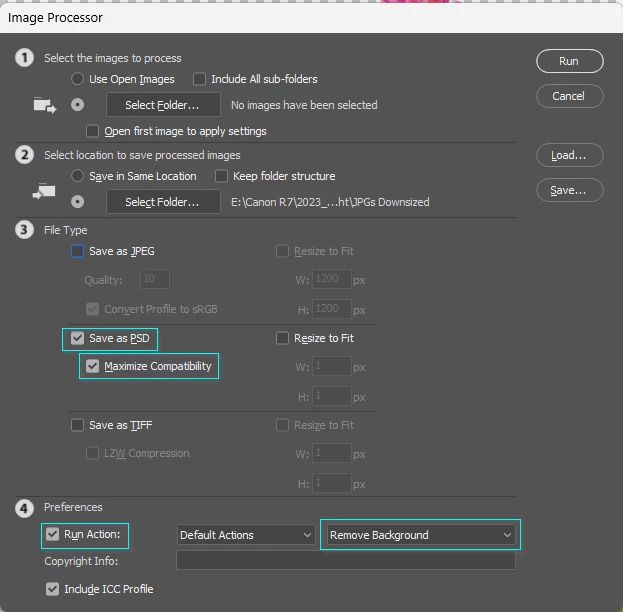Click the destination folder icon in section 2
The height and width of the screenshot is (612, 623).
44,192
